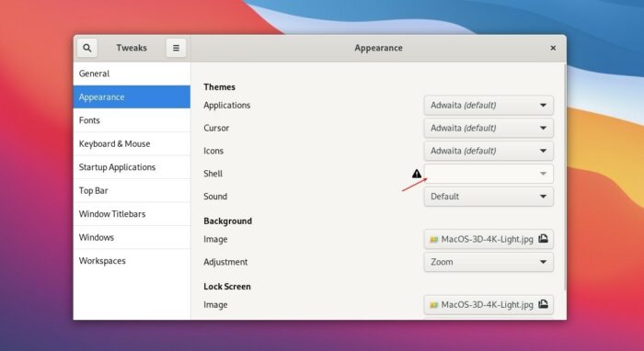The image size is (644, 351).
Task: Click the image thumbnail icon in Background file button
Action: click(433, 240)
